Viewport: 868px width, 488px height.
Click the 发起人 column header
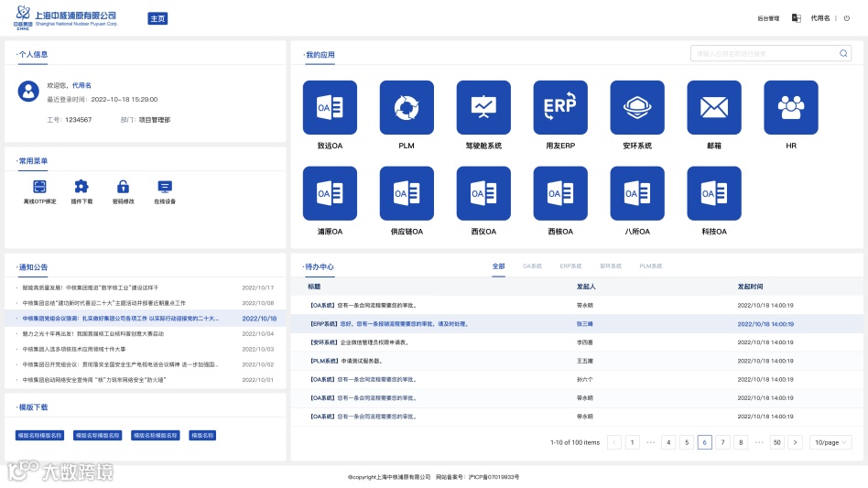(586, 287)
